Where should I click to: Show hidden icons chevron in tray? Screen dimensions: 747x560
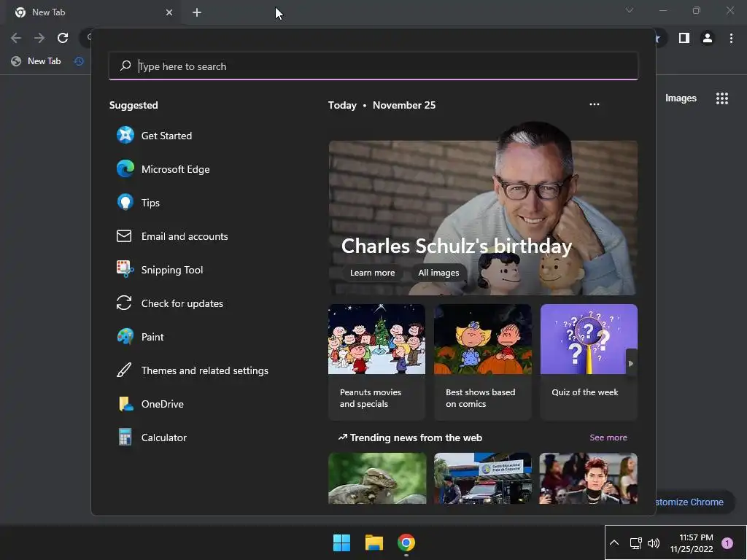click(x=614, y=542)
